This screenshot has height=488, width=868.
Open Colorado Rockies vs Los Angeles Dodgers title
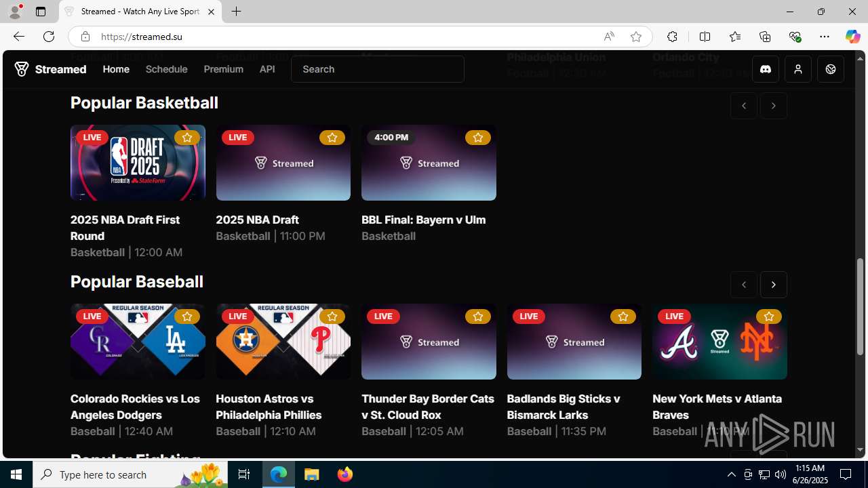(135, 407)
